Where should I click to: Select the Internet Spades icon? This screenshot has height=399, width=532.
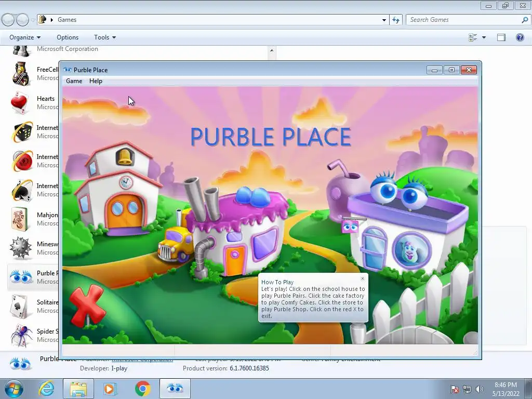click(22, 190)
